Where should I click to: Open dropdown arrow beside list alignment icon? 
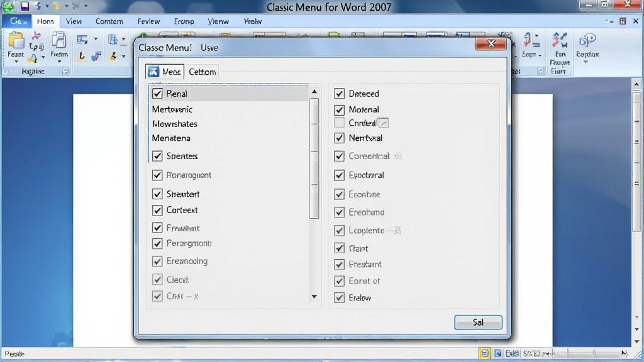click(96, 40)
